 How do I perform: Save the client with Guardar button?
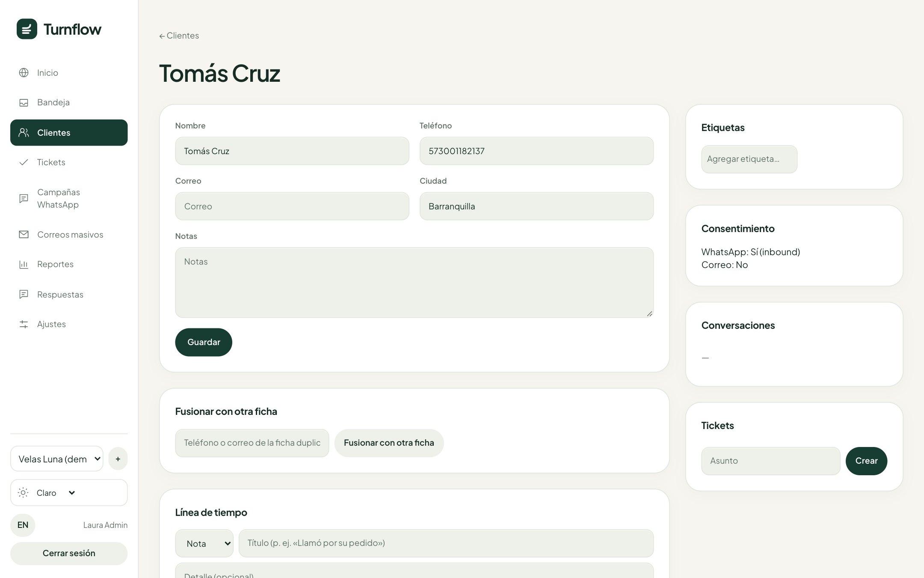204,342
